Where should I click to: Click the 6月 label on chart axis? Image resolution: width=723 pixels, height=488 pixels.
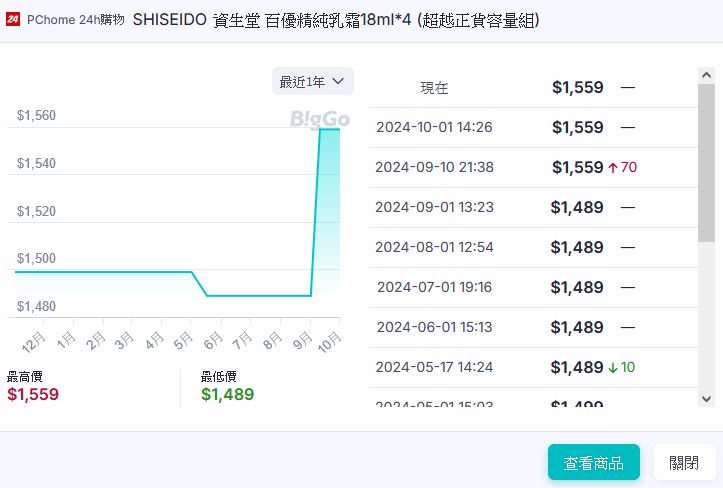point(212,341)
